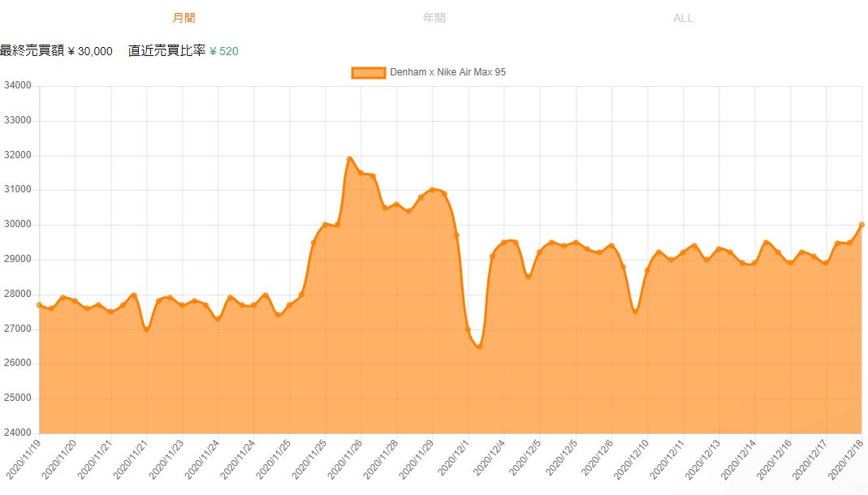Click the 2020/11/28 date label
This screenshot has width=868, height=495.
click(381, 459)
